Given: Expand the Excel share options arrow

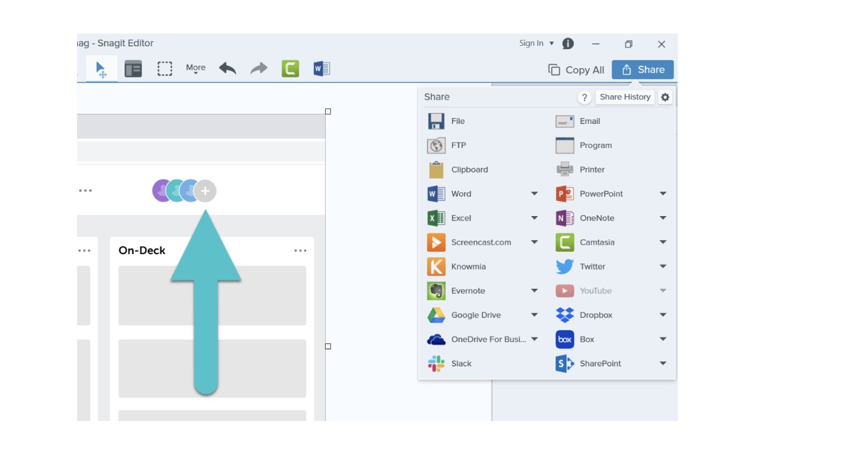Looking at the screenshot, I should tap(535, 218).
